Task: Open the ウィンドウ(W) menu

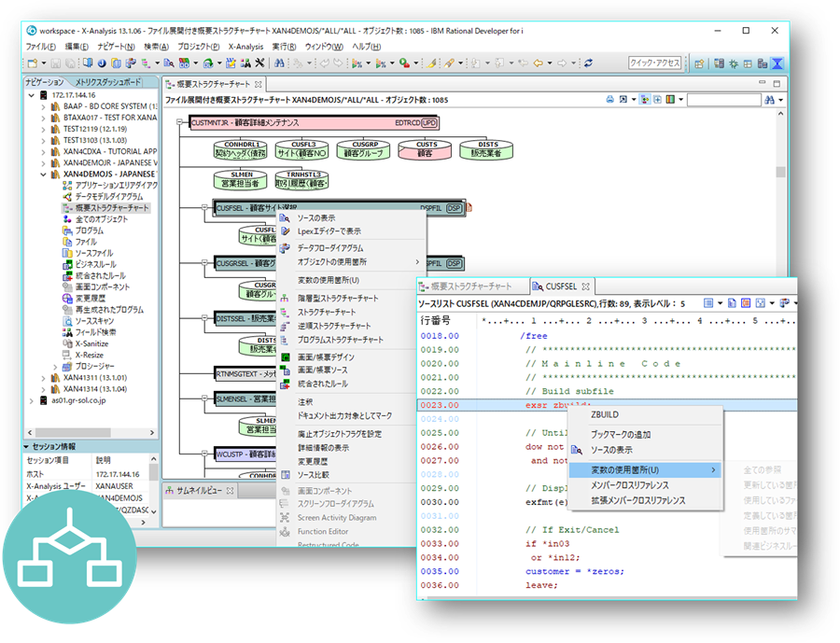Action: click(x=324, y=47)
